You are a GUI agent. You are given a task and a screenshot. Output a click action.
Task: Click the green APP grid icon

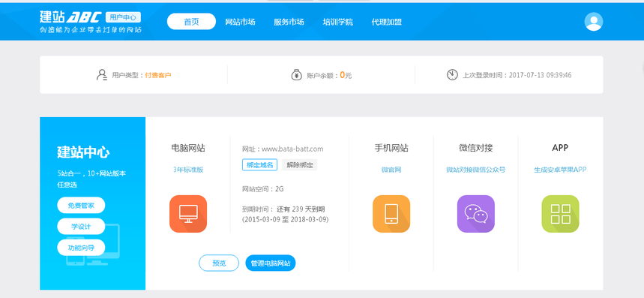point(560,214)
